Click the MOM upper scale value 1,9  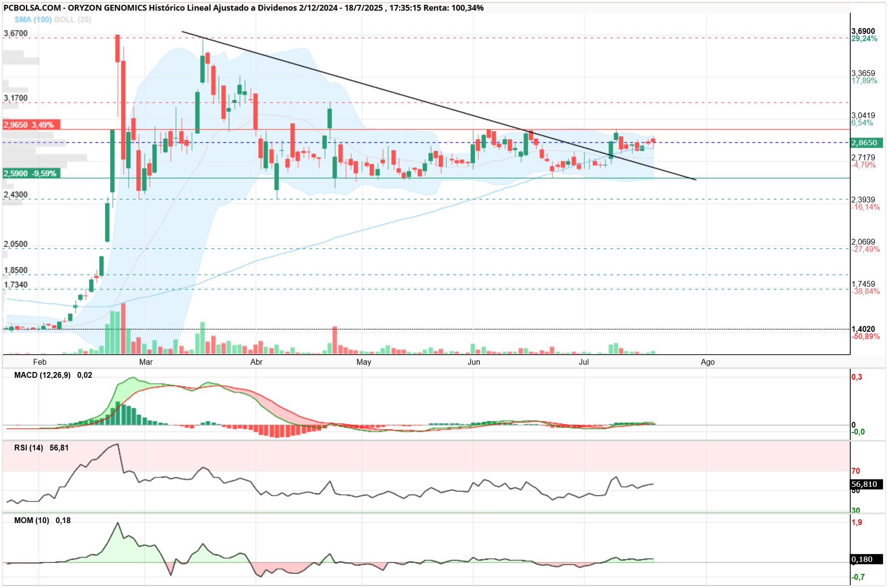tap(857, 523)
